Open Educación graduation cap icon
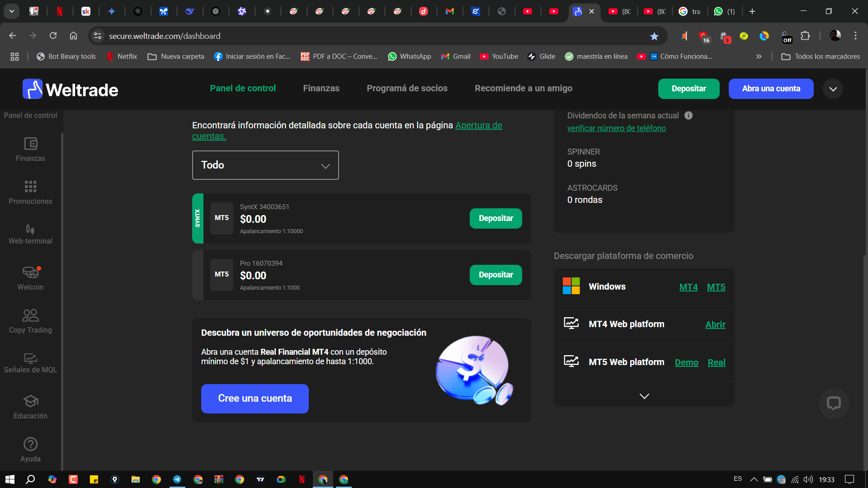This screenshot has width=868, height=488. 31,401
